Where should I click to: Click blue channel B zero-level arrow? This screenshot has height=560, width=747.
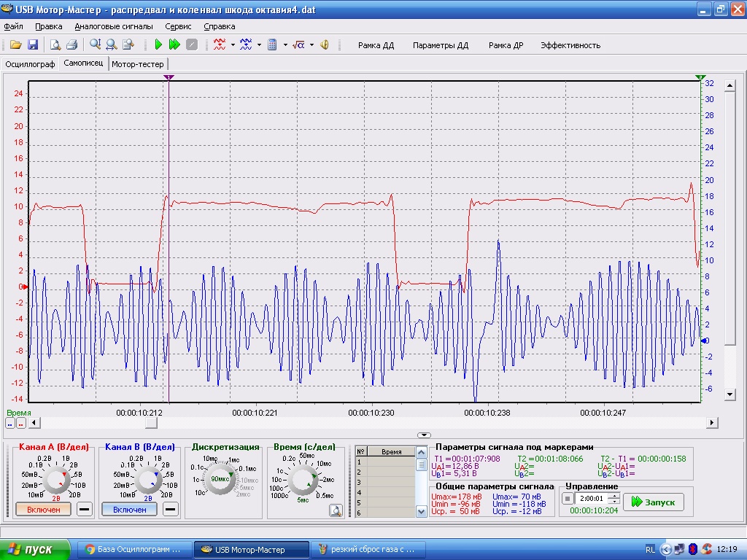point(705,341)
